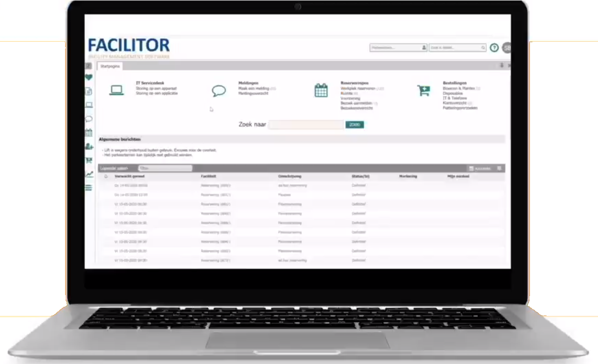Click the heart icon in the sidebar

coord(89,77)
